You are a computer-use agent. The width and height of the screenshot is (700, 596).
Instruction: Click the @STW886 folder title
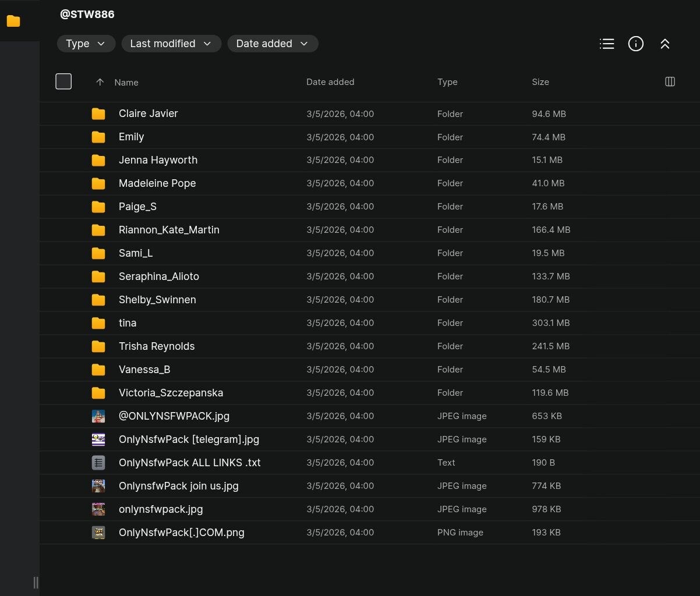[87, 15]
